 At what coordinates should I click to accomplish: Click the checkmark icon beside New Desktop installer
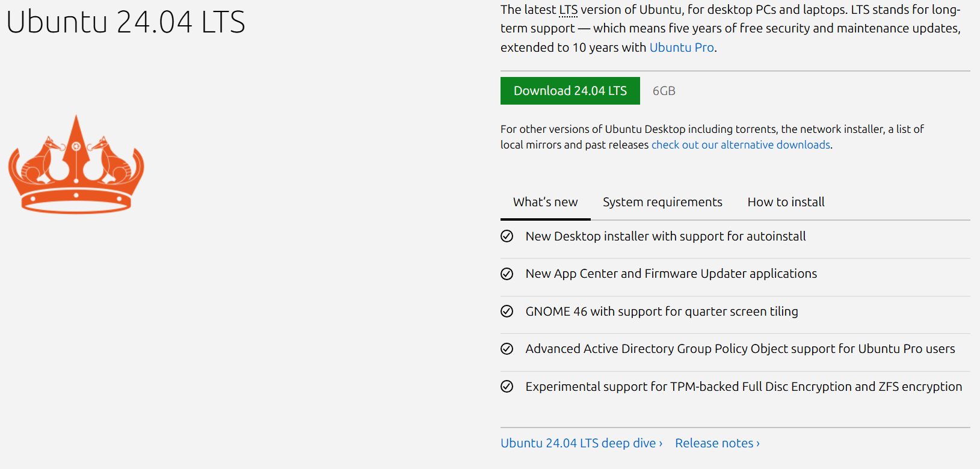[507, 236]
